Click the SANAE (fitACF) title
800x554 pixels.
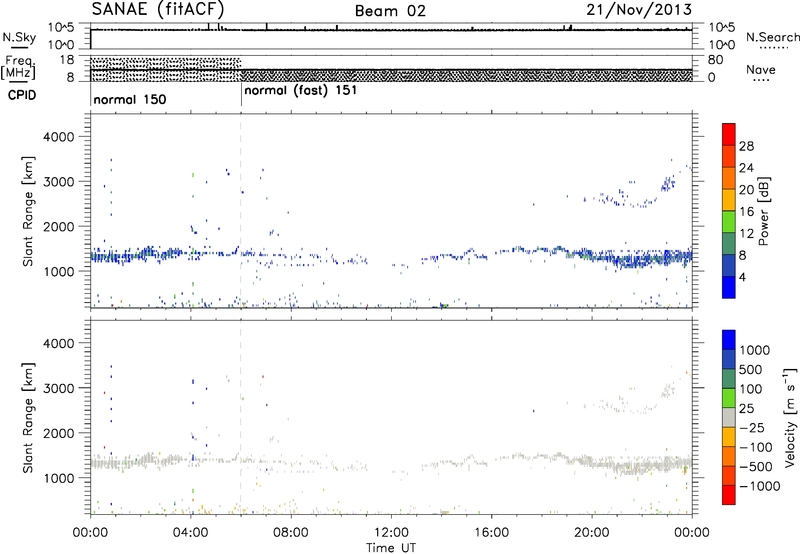pyautogui.click(x=158, y=9)
